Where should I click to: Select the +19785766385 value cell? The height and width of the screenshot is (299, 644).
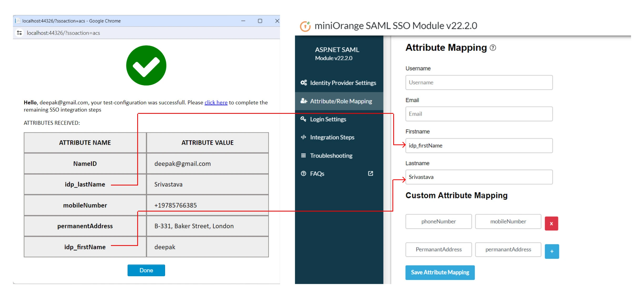[207, 205]
